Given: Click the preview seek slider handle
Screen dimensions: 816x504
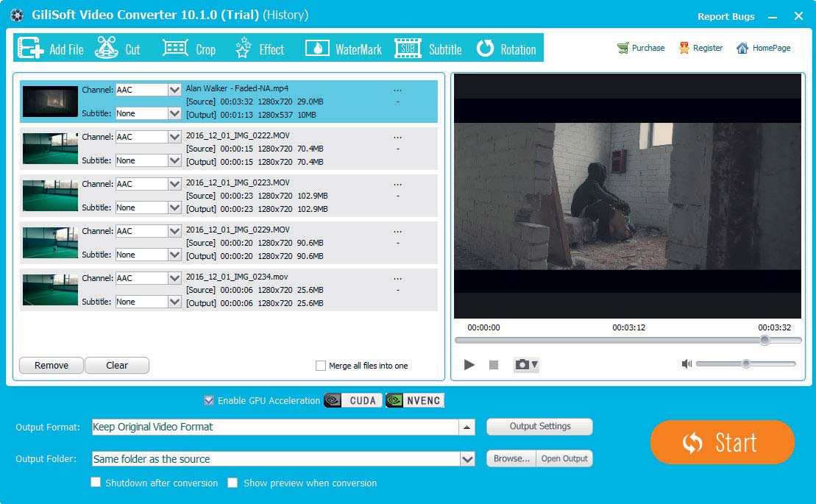Looking at the screenshot, I should pos(764,340).
